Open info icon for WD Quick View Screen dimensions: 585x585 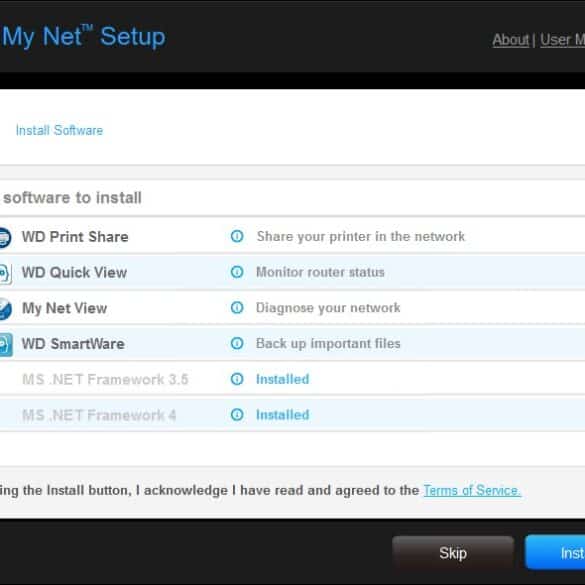click(237, 272)
